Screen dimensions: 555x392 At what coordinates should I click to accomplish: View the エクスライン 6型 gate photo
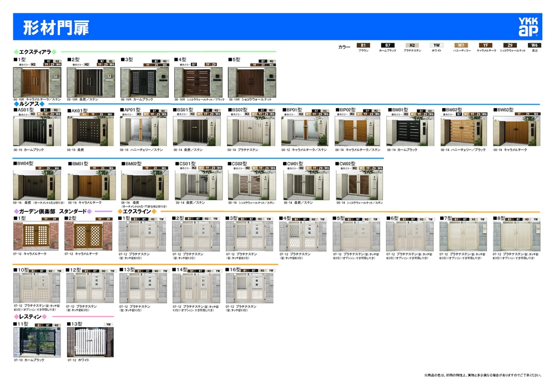410,236
